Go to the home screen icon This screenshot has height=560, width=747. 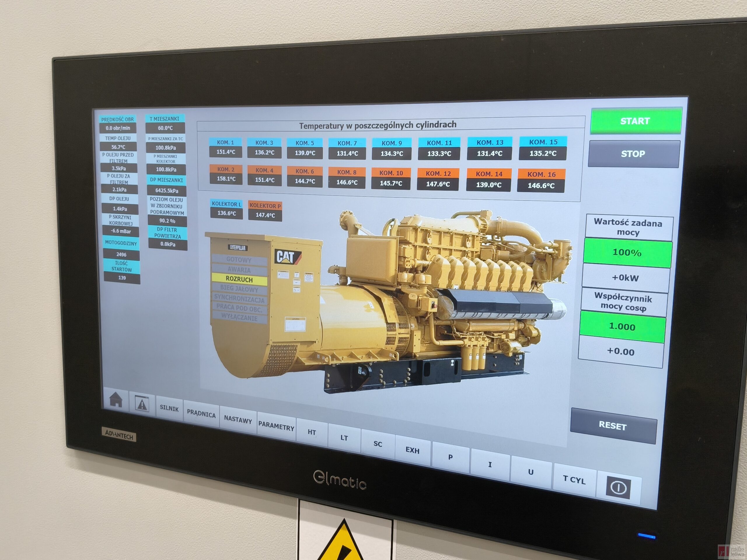click(x=116, y=400)
